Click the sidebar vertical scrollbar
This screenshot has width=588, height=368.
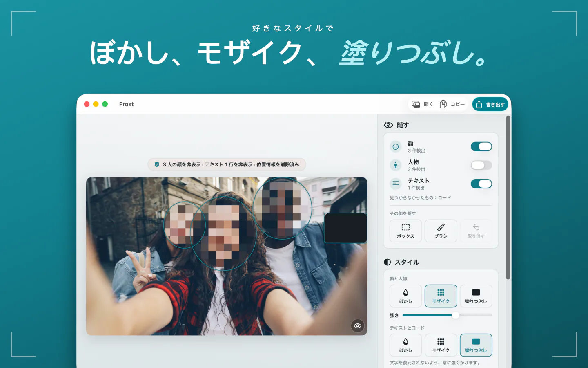click(x=508, y=197)
